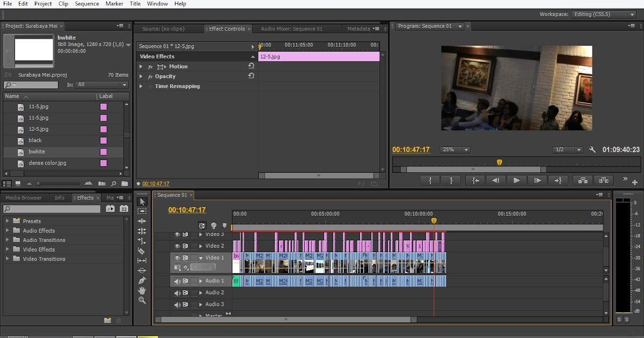644x338 pixels.
Task: Switch to the Media Browser tab
Action: (x=24, y=198)
